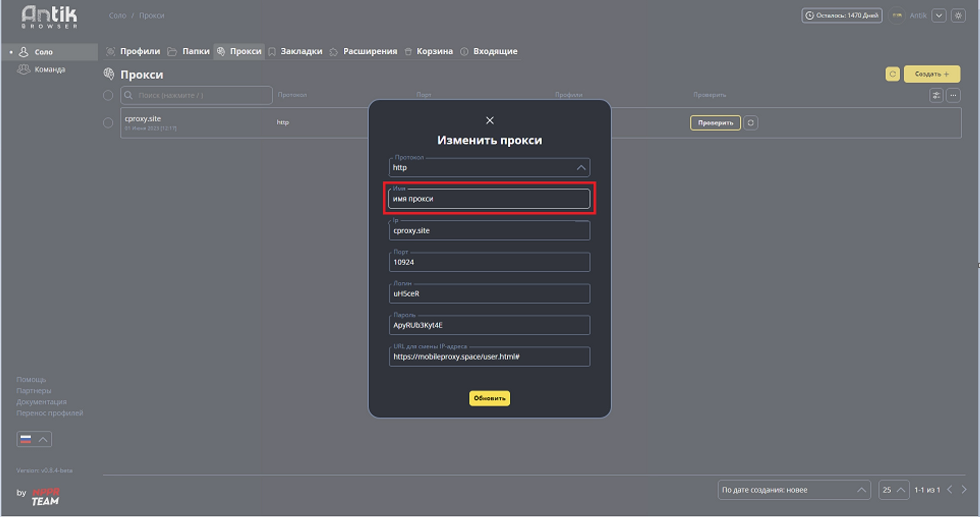Click the Antik Browser logo

click(49, 17)
